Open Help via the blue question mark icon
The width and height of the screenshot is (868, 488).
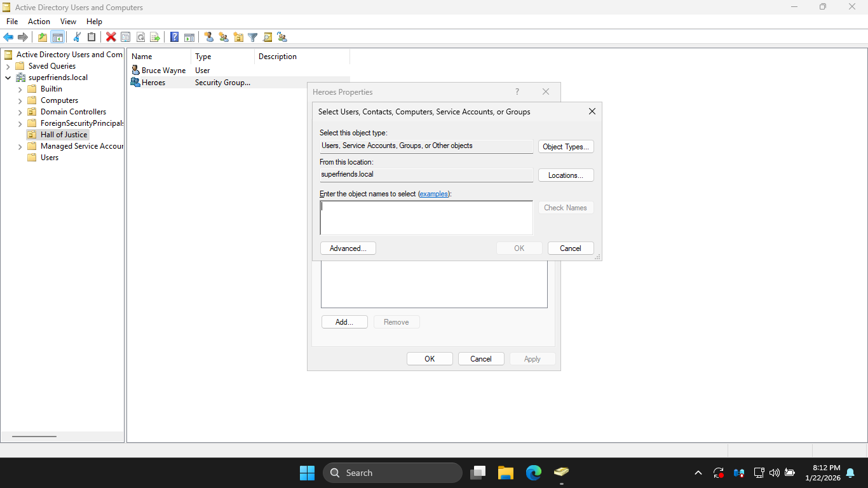point(174,37)
